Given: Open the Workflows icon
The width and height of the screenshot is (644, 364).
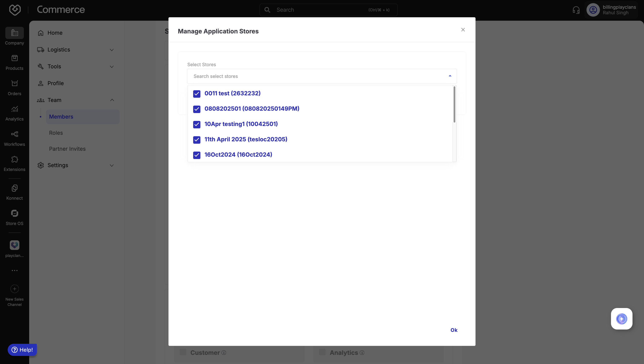Looking at the screenshot, I should pos(14,134).
